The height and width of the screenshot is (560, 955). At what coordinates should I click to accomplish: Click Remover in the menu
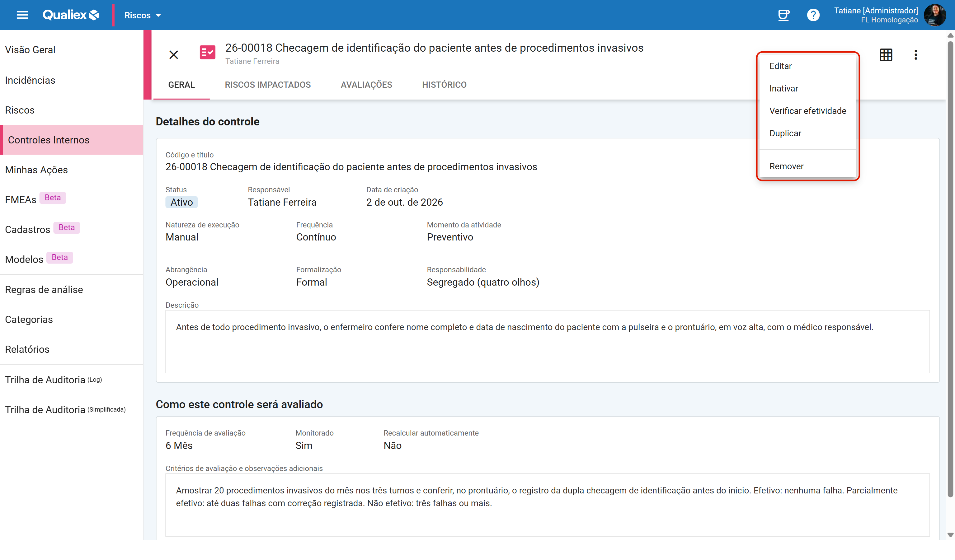[807, 166]
